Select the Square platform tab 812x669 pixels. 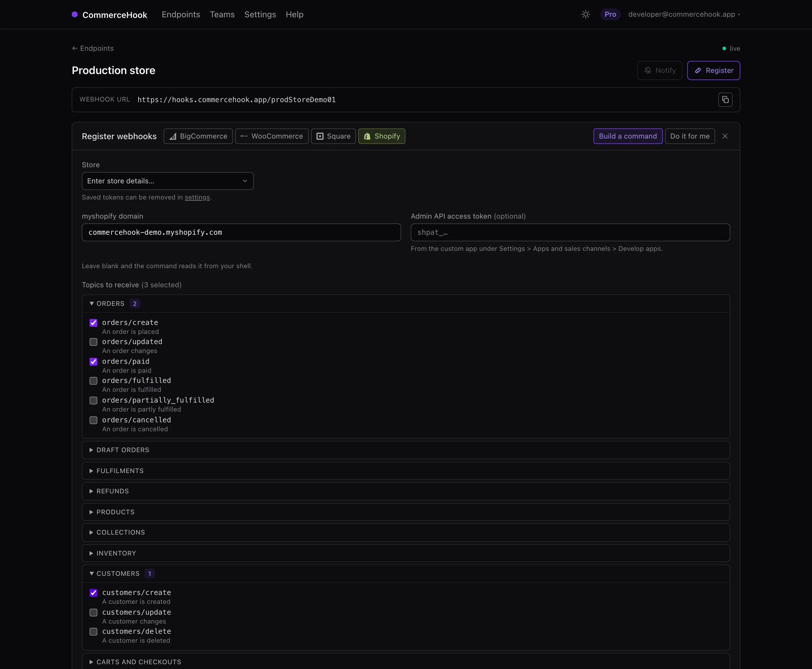pos(333,136)
